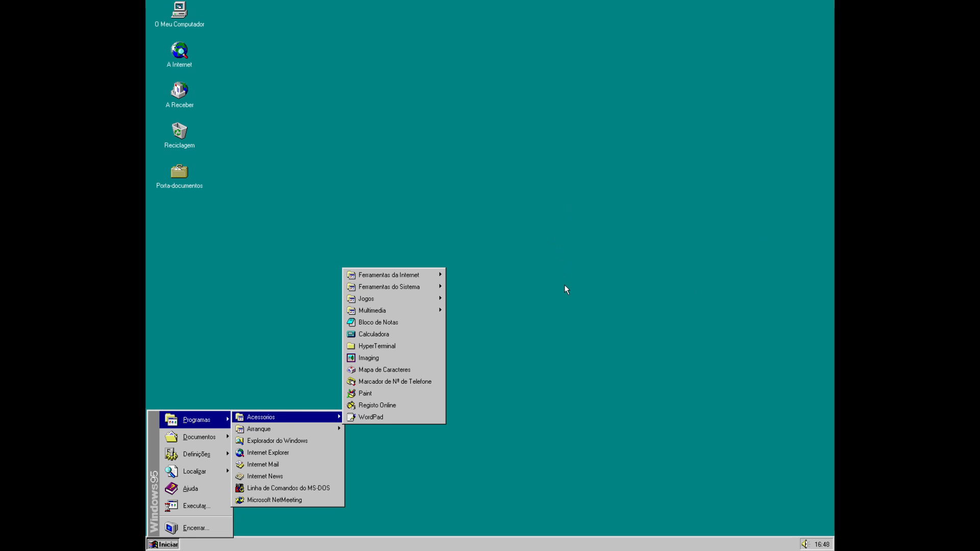The height and width of the screenshot is (551, 980).
Task: Select Programas in the Start menu
Action: [195, 420]
